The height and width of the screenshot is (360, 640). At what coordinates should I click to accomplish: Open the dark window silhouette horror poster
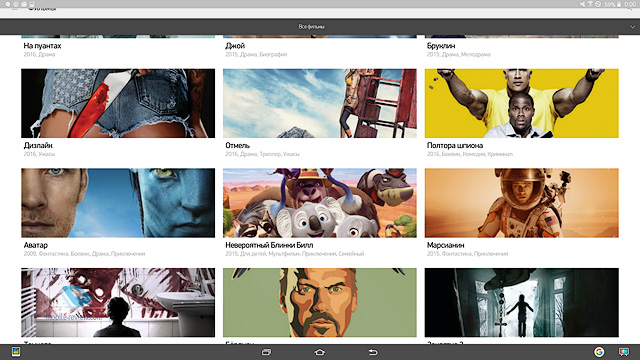click(522, 302)
